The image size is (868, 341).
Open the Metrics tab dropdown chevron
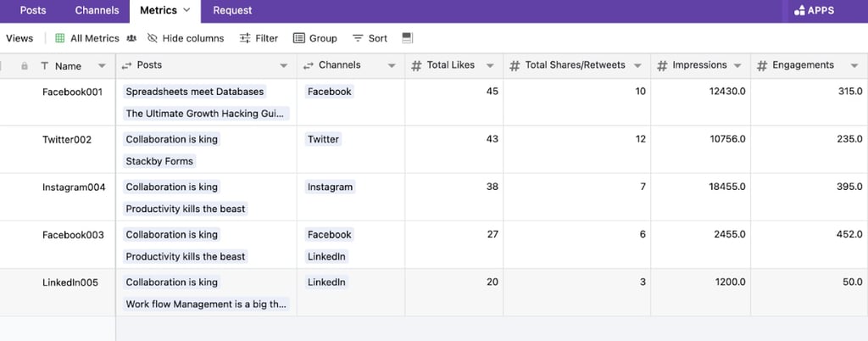[186, 10]
